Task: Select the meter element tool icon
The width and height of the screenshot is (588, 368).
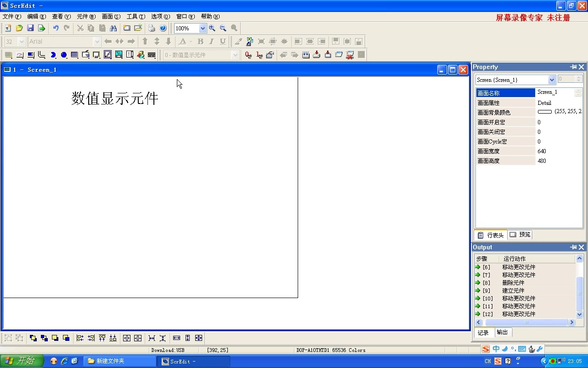Action: tap(20, 55)
